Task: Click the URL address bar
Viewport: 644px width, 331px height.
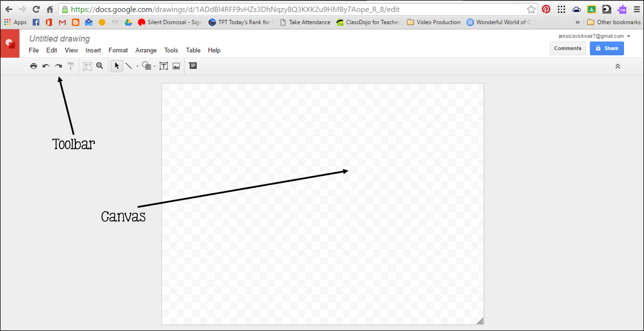Action: (x=298, y=9)
